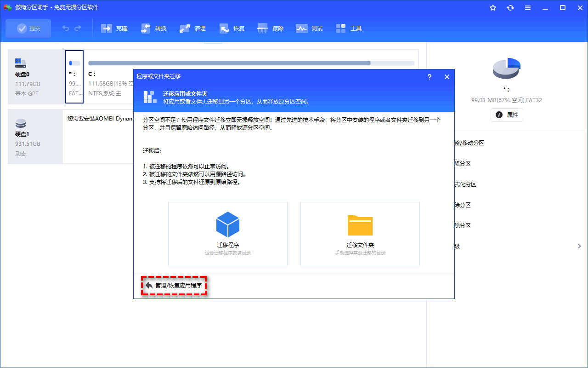Select the 硬盘1 disk entry
588x368 pixels.
click(x=34, y=136)
